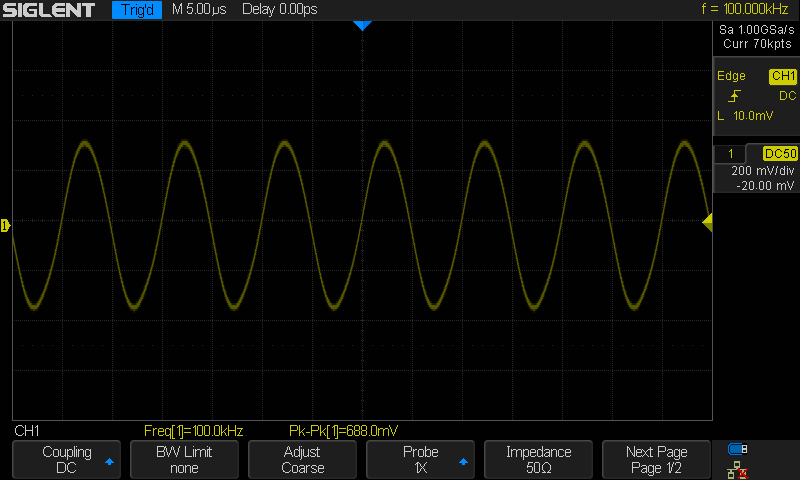Click the Pk-Pk[1]=688.0mV measurement
Image resolution: width=800 pixels, height=480 pixels.
pyautogui.click(x=343, y=431)
